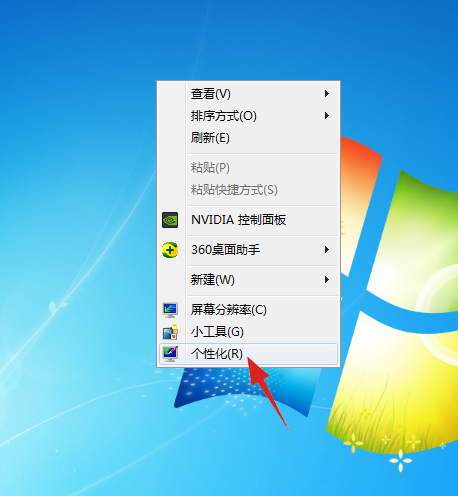
Task: Select 小工具(G) from the menu
Action: coord(248,332)
